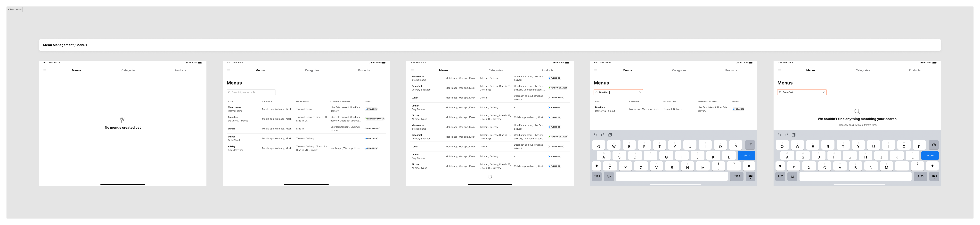Open Breakfast row on Breakfast search-results screen

673,109
